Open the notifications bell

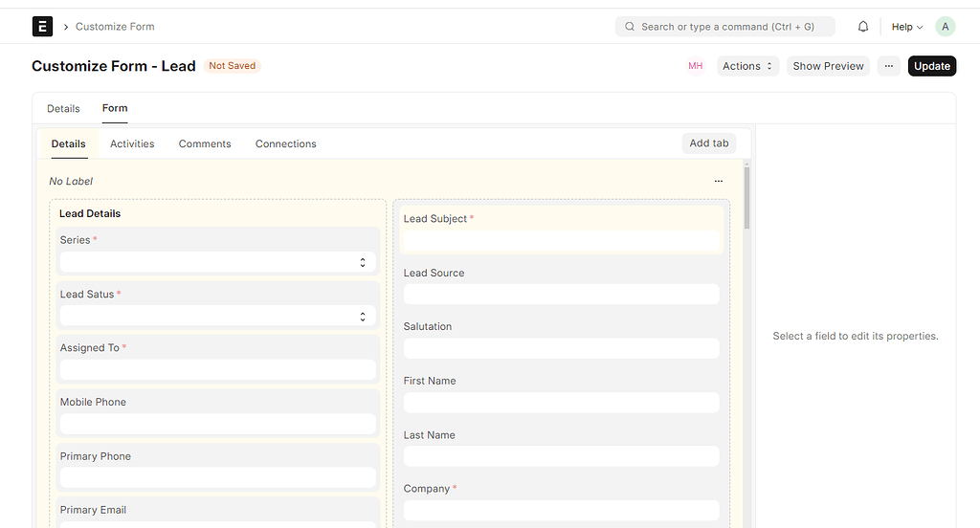863,26
